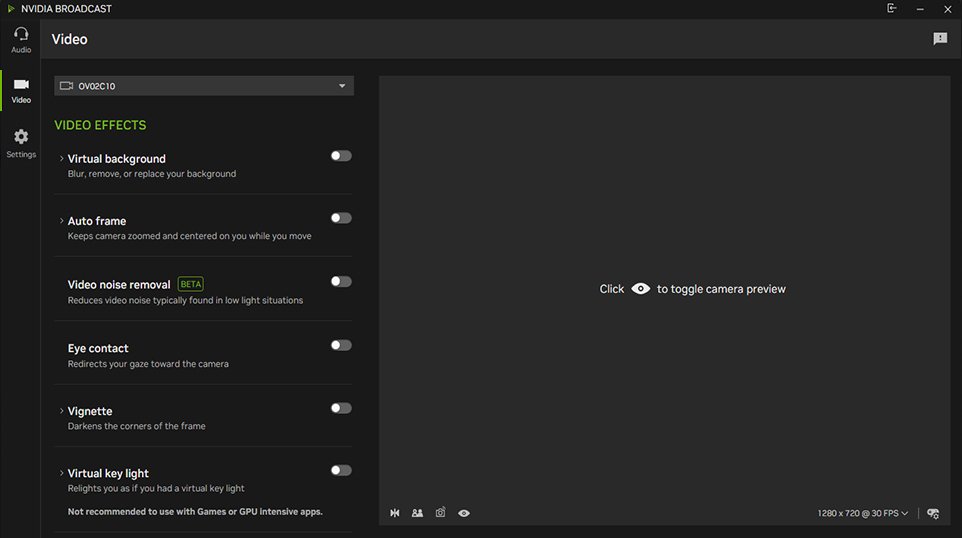This screenshot has height=538, width=962.
Task: Open the 1280 x 720 @ 30 FPS dropdown
Action: (863, 513)
